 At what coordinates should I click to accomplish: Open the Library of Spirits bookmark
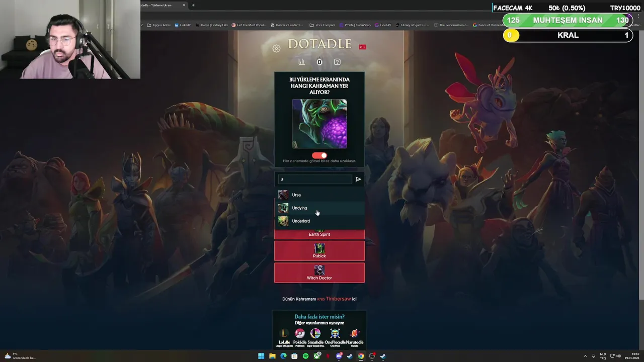coord(413,25)
